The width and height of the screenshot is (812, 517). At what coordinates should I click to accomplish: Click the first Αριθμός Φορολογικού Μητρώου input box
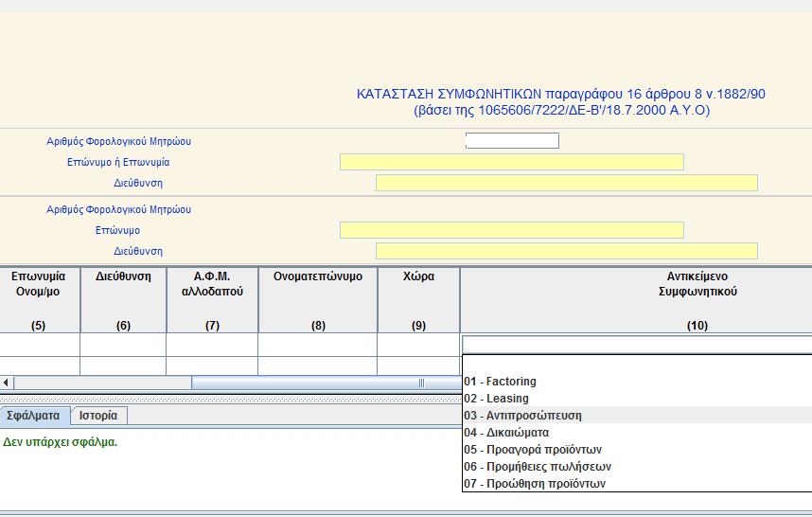512,141
